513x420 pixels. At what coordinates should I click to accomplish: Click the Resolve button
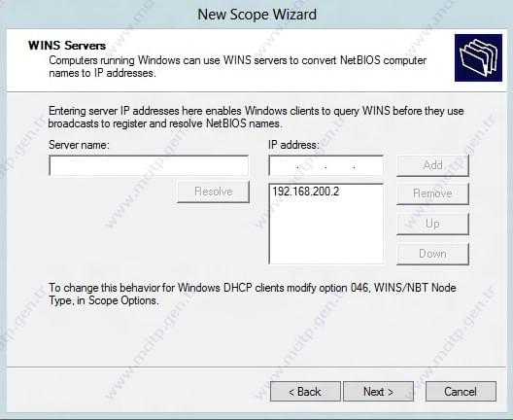point(214,192)
